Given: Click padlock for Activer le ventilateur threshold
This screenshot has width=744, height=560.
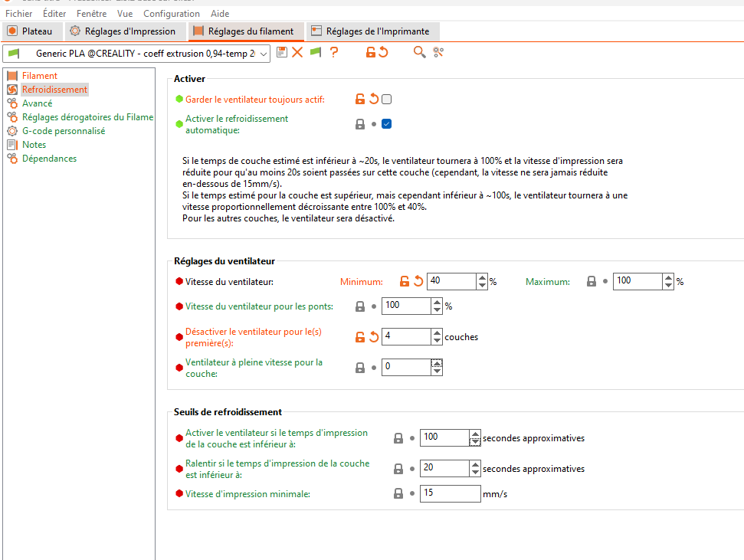Looking at the screenshot, I should (398, 438).
